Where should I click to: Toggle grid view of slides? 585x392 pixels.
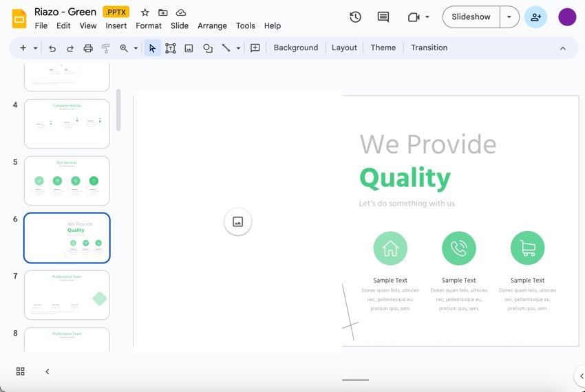pos(21,371)
